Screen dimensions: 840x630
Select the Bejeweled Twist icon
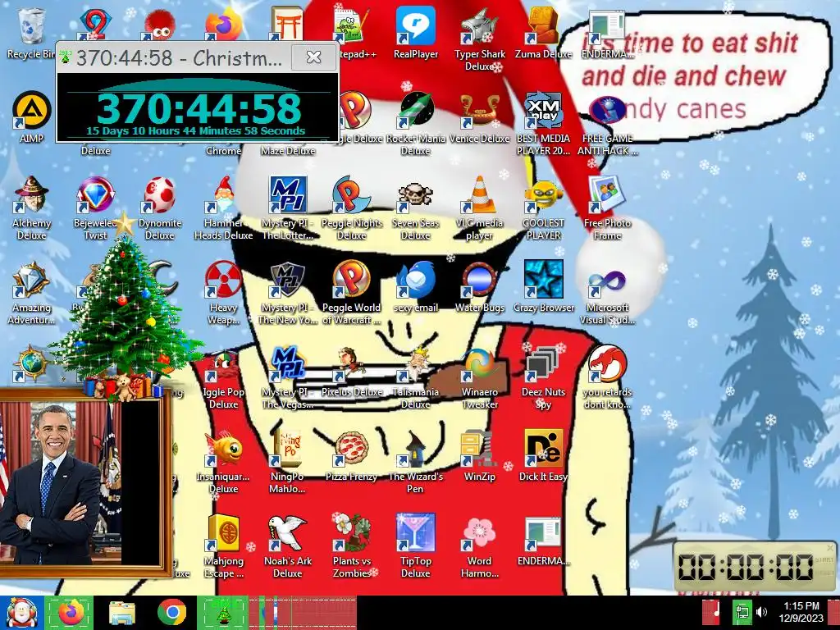[95, 207]
